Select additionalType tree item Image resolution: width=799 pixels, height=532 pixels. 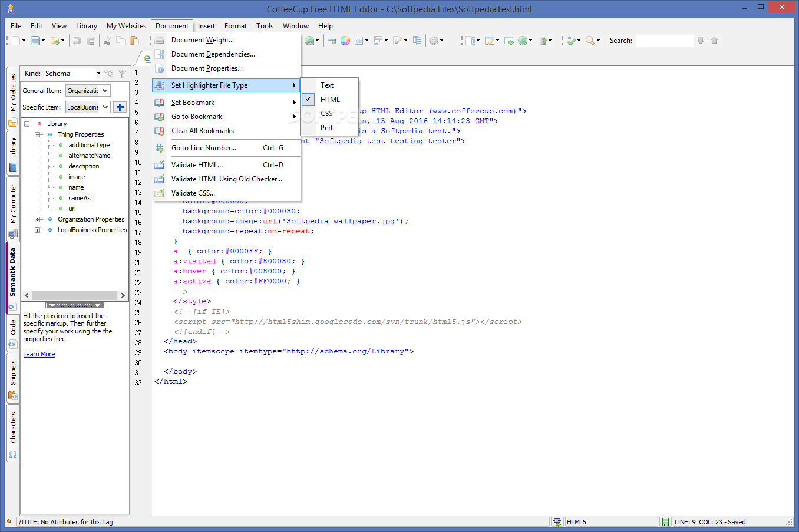(89, 145)
